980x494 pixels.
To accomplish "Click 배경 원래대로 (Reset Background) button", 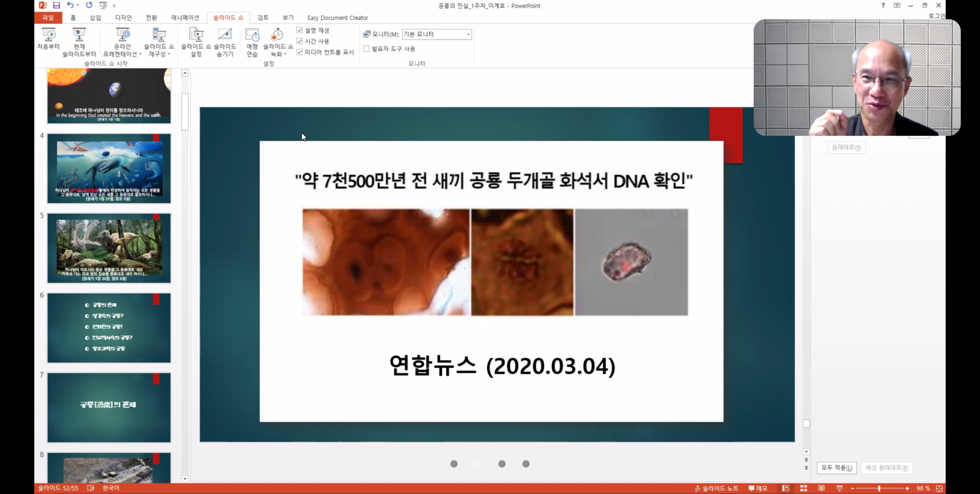I will click(x=887, y=467).
